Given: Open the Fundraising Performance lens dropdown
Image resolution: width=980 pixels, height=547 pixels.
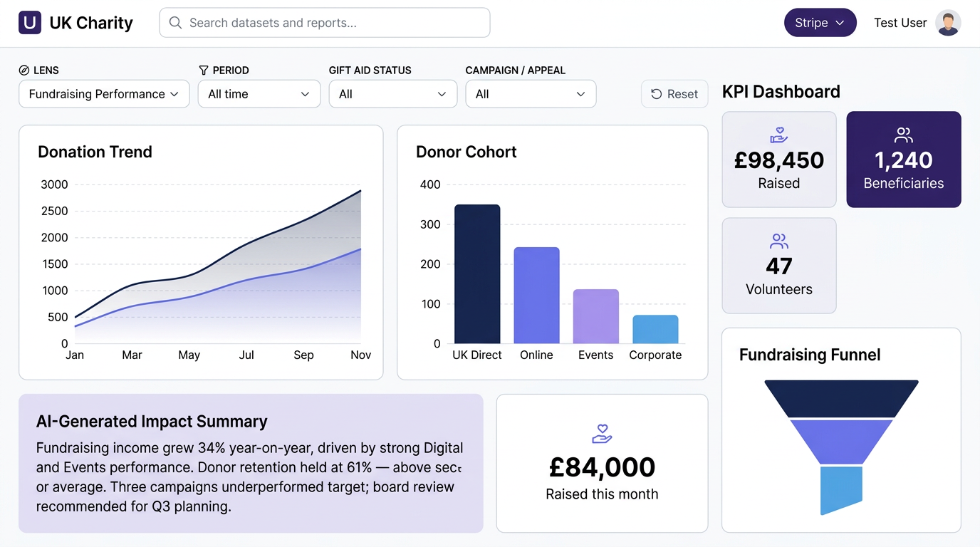Looking at the screenshot, I should (104, 94).
